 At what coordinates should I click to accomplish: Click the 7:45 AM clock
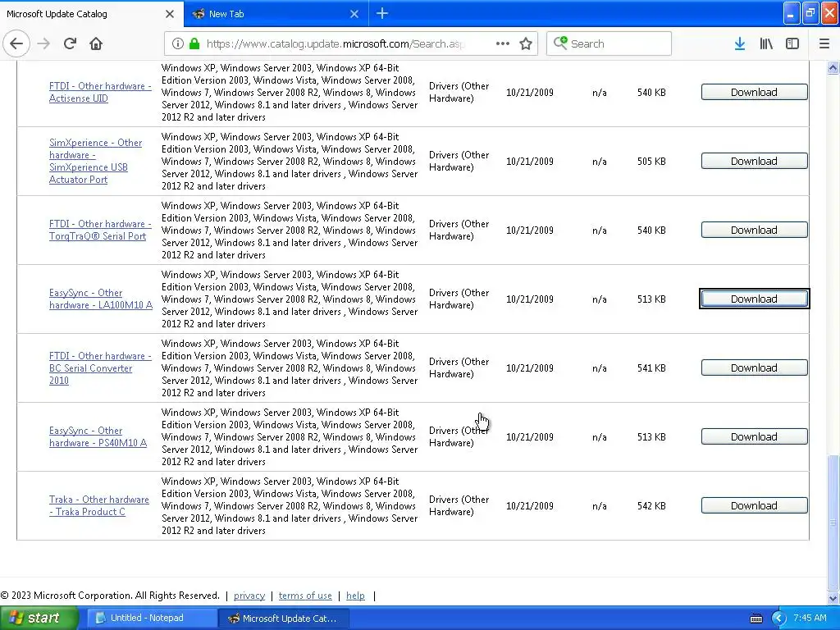pos(810,619)
